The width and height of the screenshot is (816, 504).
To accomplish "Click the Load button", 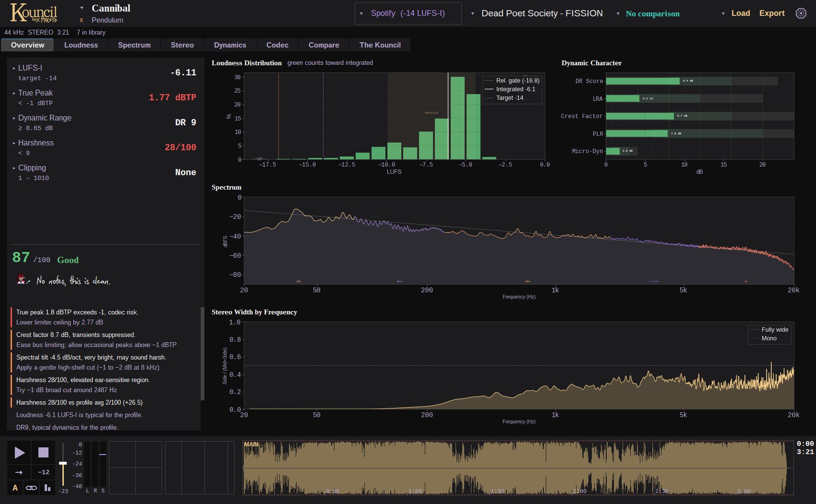I will click(x=741, y=13).
